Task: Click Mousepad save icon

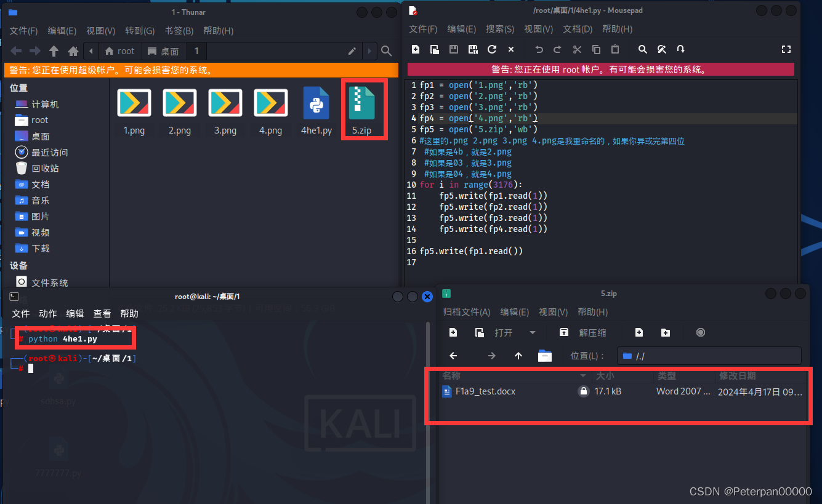Action: [x=454, y=49]
